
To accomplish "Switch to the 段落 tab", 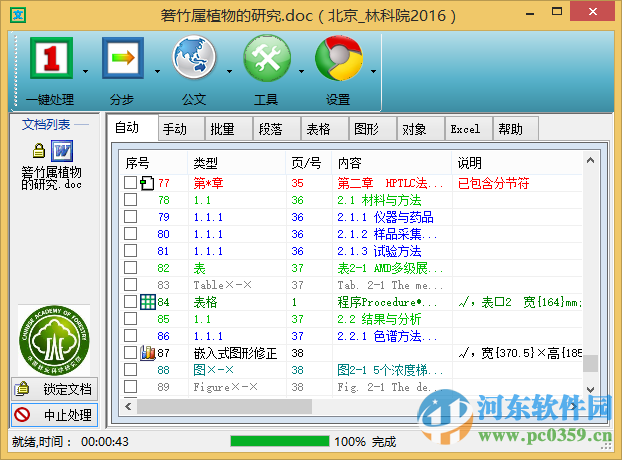I will 277,129.
